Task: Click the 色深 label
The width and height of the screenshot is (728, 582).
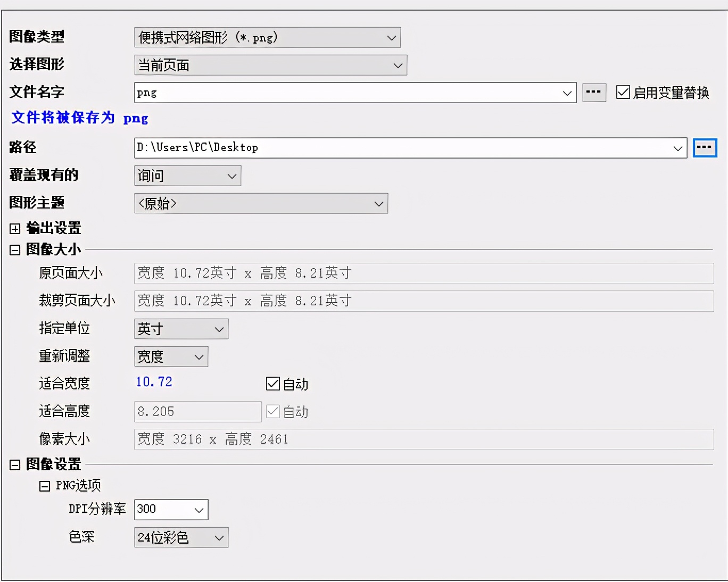Action: tap(81, 537)
